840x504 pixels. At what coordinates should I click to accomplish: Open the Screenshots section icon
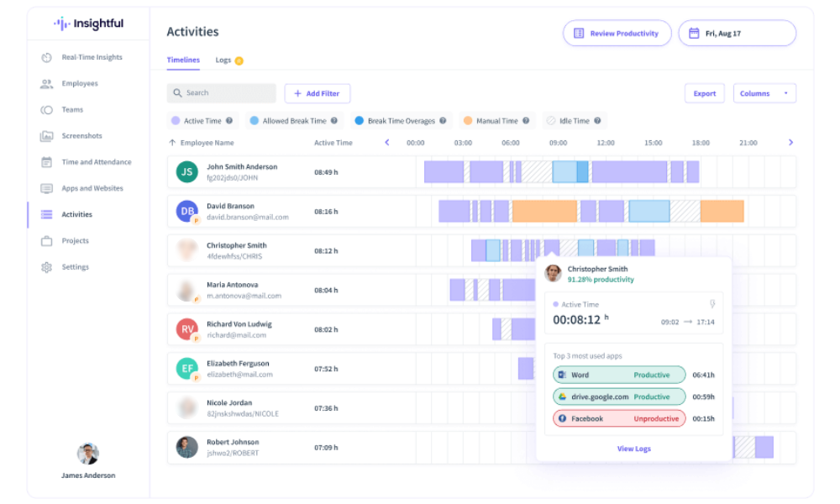[x=46, y=136]
